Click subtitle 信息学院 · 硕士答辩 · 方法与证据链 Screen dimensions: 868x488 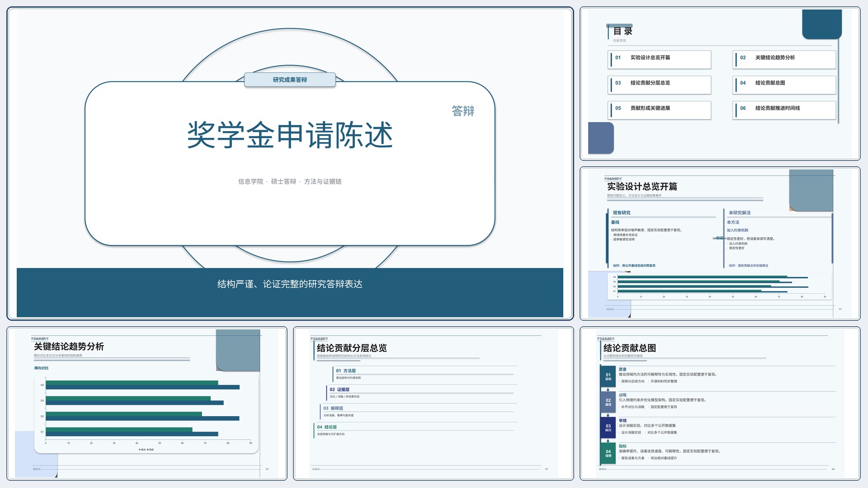(290, 181)
